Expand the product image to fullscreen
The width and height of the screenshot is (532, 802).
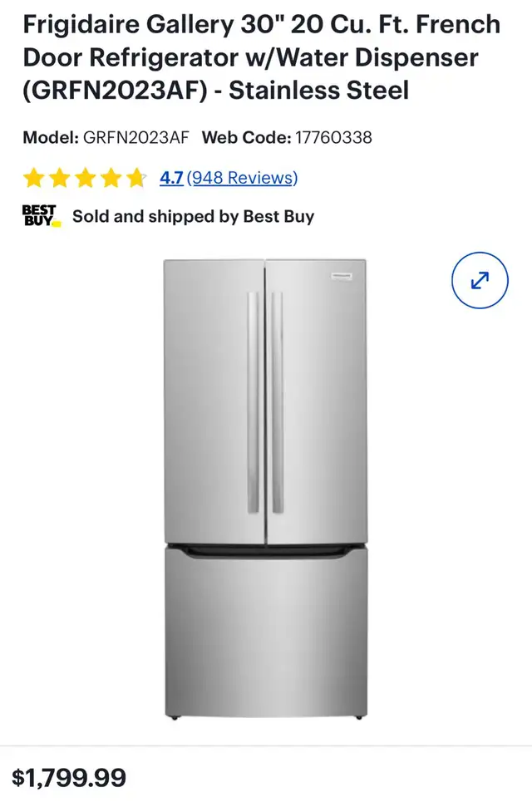point(480,280)
